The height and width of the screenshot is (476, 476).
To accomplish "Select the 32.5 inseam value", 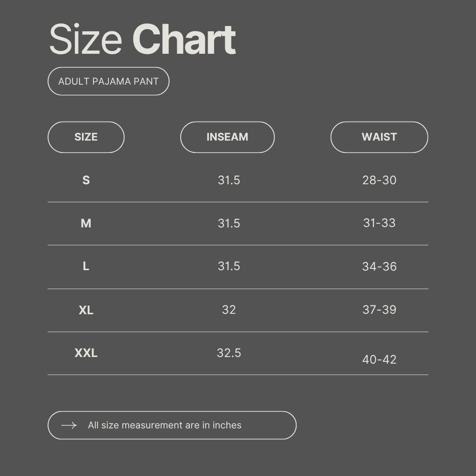I will click(x=229, y=353).
